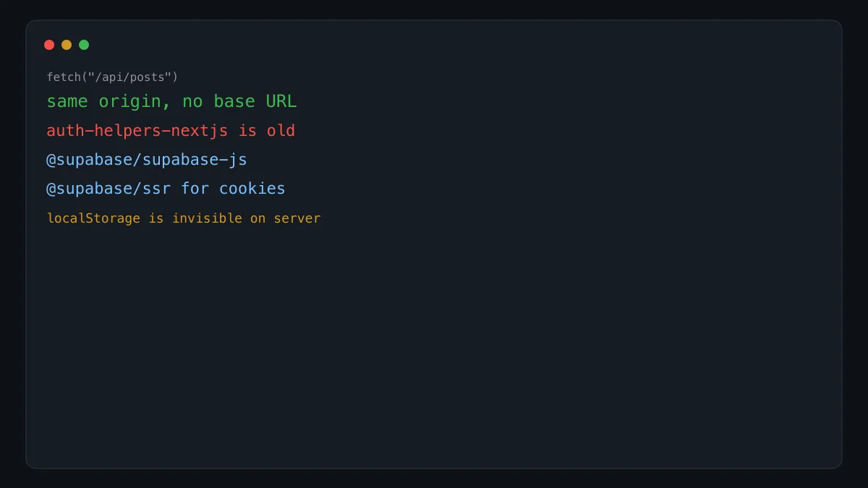868x488 pixels.
Task: Click the yellow minimize dot
Action: pyautogui.click(x=67, y=45)
